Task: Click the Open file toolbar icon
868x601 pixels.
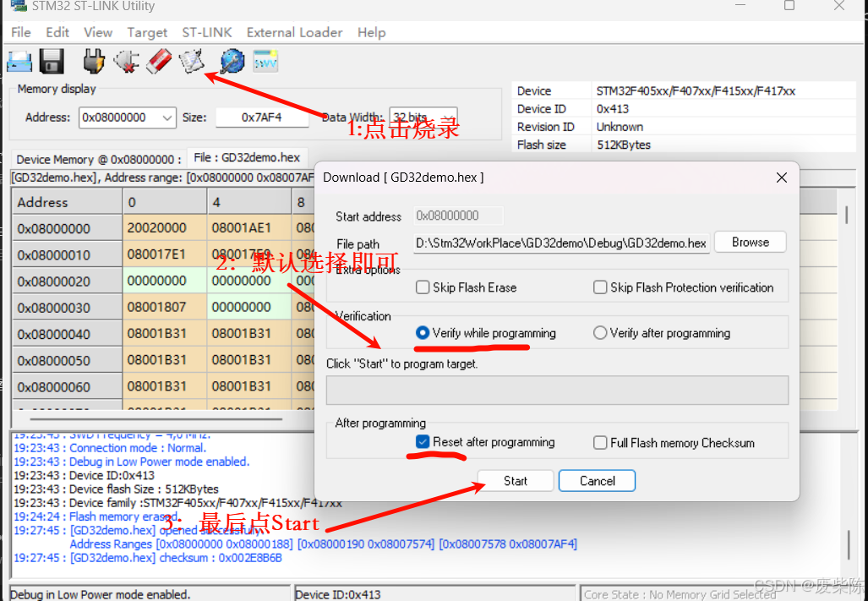Action: coord(19,62)
